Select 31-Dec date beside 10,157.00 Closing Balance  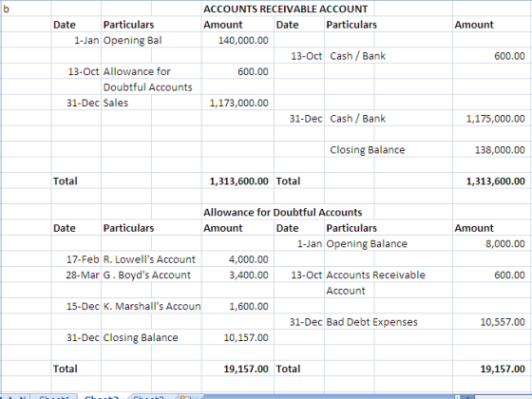[x=83, y=337]
